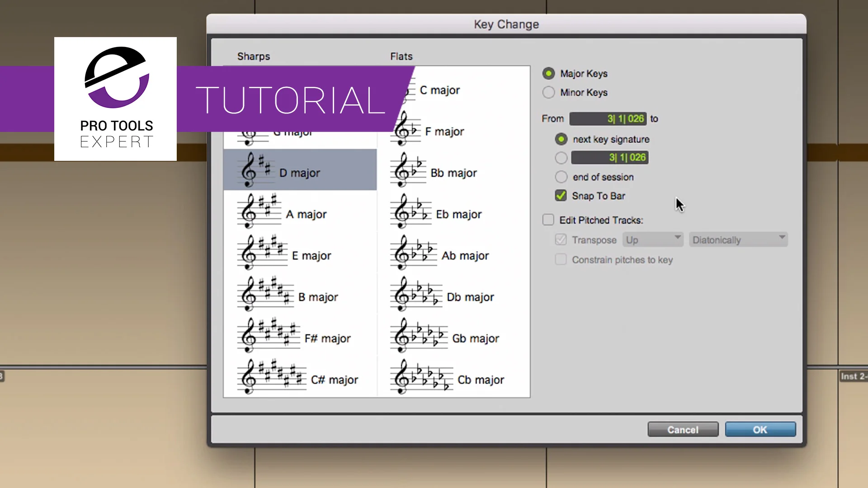The width and height of the screenshot is (868, 488).
Task: Enable the Edit Pitched Tracks checkbox
Action: pyautogui.click(x=548, y=220)
